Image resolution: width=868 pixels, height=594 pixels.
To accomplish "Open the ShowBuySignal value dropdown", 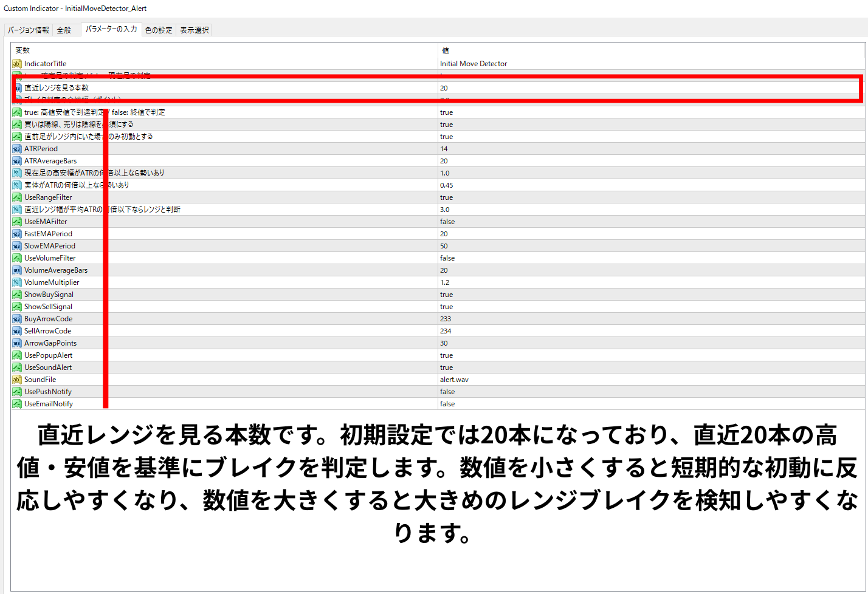I will click(650, 295).
